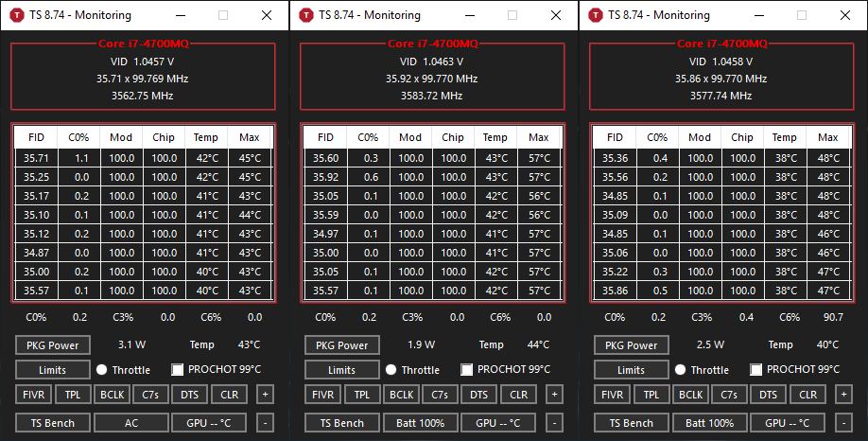Open Limits in left window
This screenshot has width=868, height=441.
pyautogui.click(x=53, y=369)
